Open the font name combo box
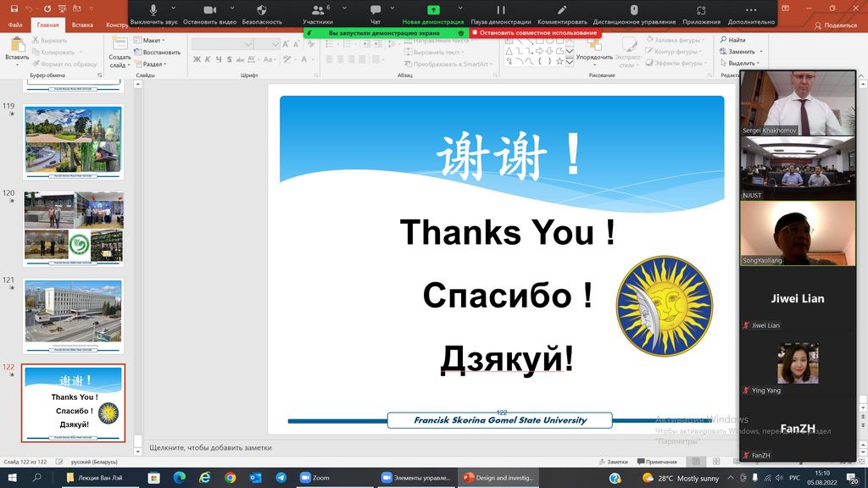This screenshot has height=488, width=868. click(x=223, y=44)
